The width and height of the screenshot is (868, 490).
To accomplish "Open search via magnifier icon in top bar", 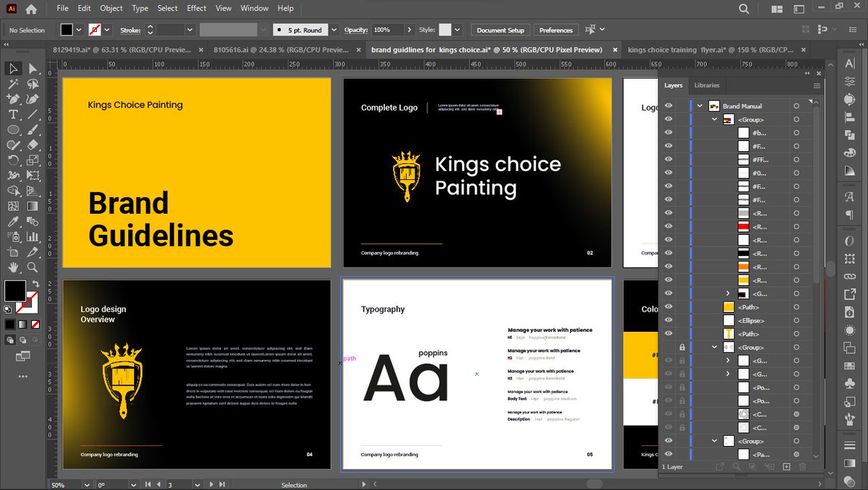I will pyautogui.click(x=744, y=9).
